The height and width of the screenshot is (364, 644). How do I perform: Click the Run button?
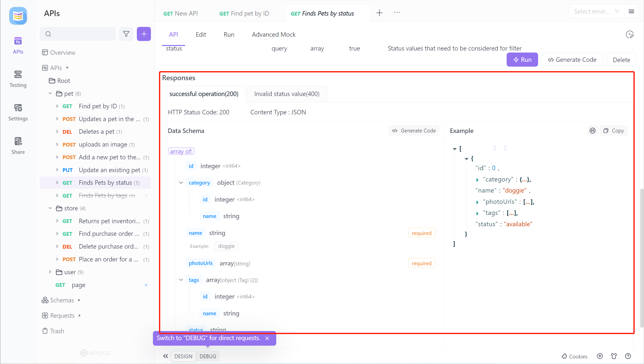pos(522,60)
